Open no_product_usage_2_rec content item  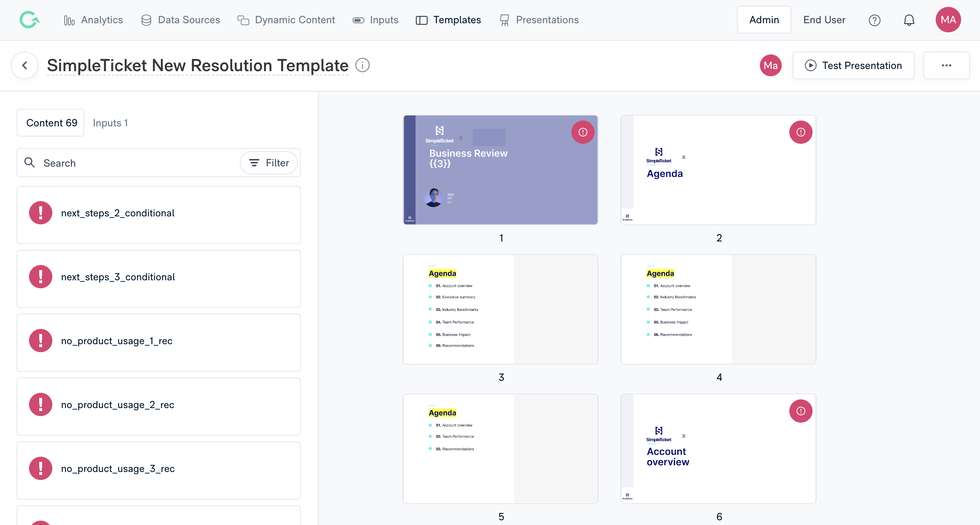tap(159, 406)
